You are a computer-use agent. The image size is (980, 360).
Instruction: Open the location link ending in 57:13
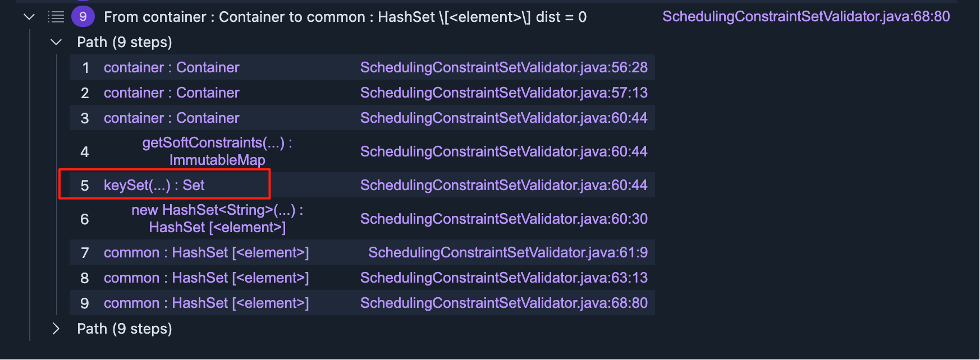tap(503, 93)
